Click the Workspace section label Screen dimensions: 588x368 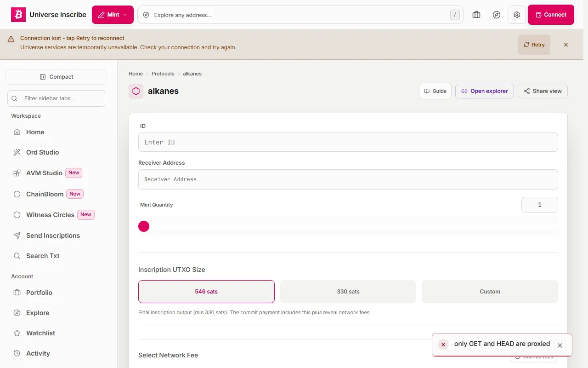[26, 116]
